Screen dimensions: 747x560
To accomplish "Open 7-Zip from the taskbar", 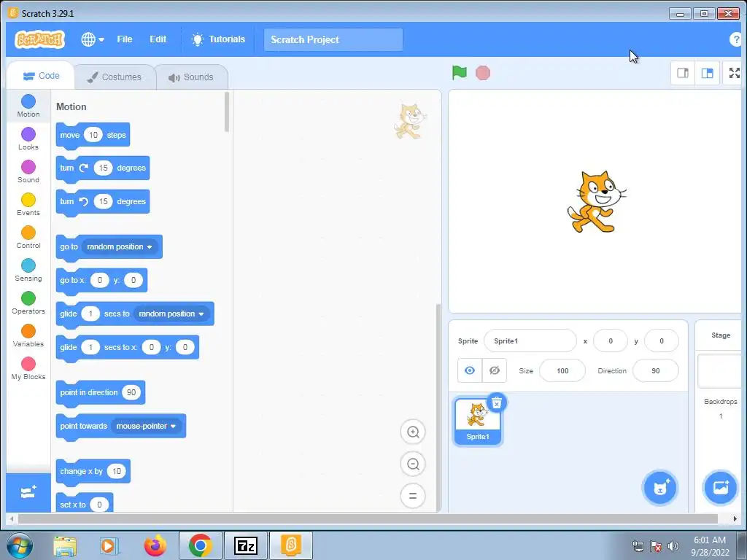I will 245,545.
